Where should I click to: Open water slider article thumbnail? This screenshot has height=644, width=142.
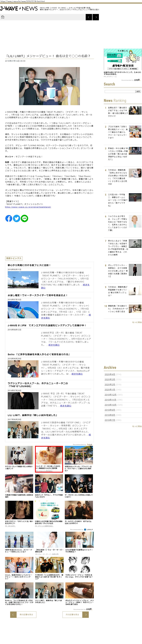coord(23,309)
